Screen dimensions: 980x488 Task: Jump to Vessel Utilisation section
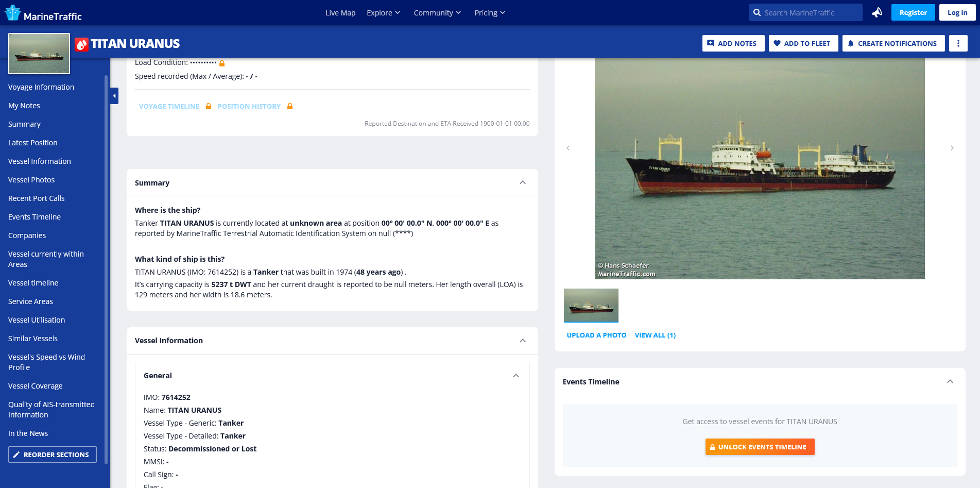tap(37, 320)
